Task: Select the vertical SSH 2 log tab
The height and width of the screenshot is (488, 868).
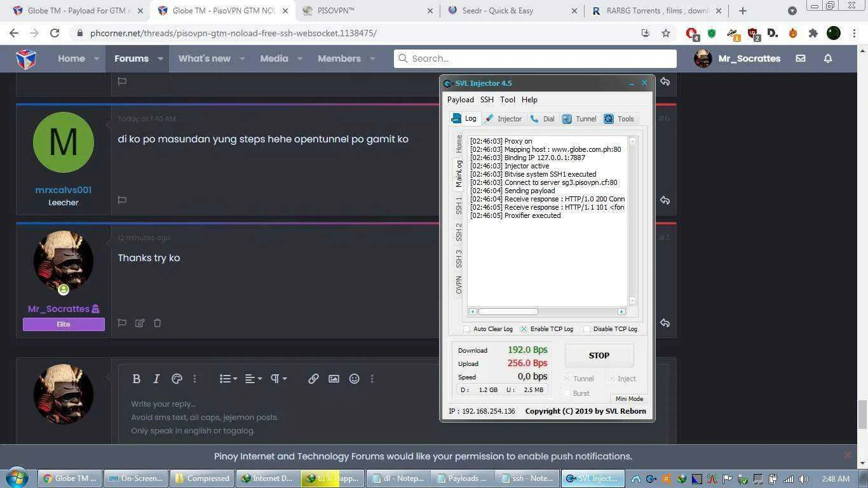Action: click(459, 232)
